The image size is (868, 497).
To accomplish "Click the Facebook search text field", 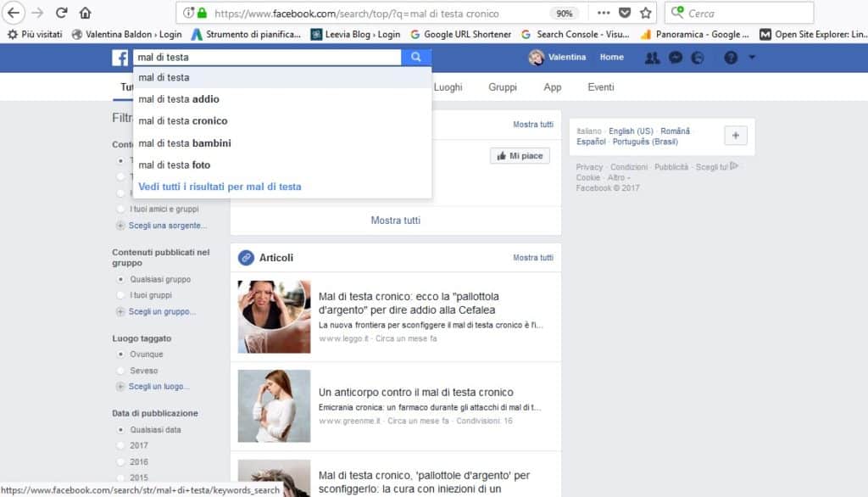I will [x=267, y=57].
